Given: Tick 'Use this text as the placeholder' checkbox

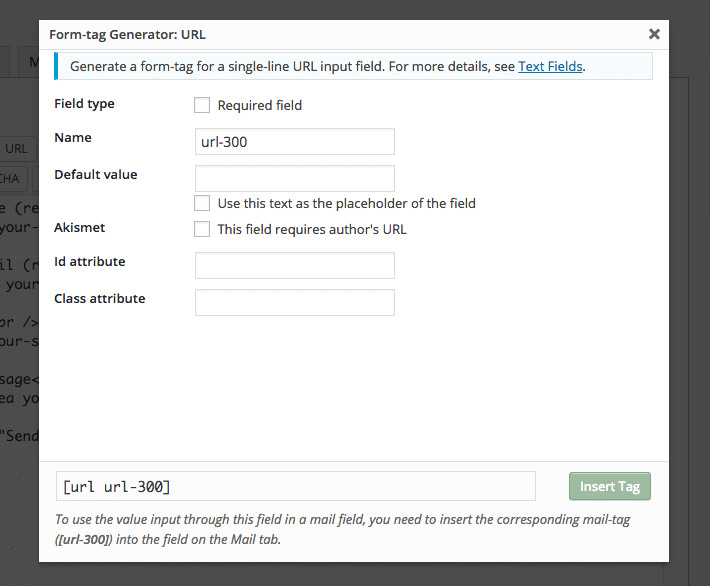Looking at the screenshot, I should 202,203.
